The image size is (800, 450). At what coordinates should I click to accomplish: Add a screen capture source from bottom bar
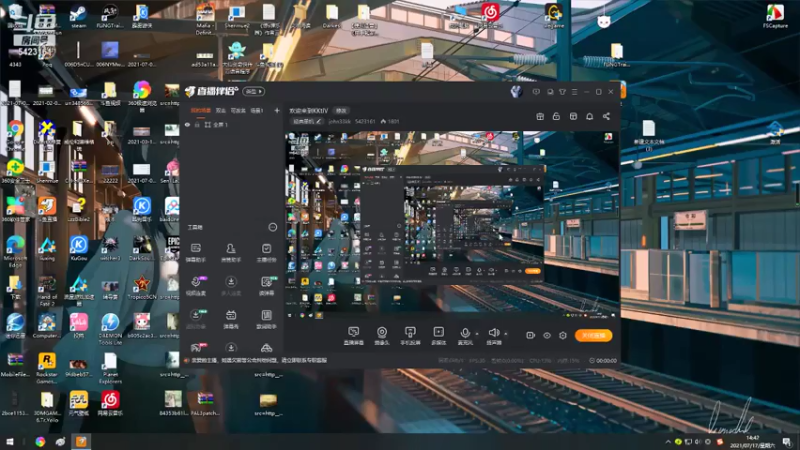coord(353,336)
